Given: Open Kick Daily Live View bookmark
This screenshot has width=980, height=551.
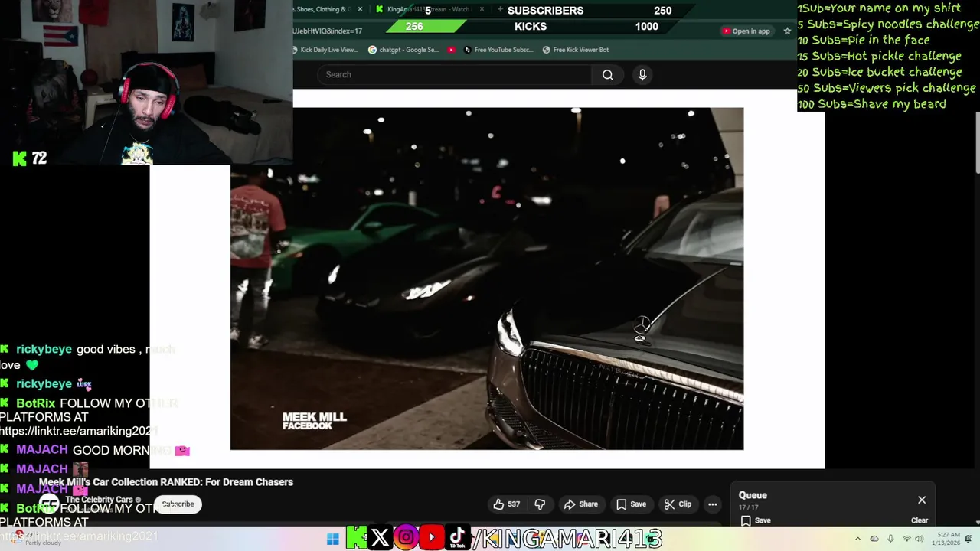Looking at the screenshot, I should [x=325, y=50].
